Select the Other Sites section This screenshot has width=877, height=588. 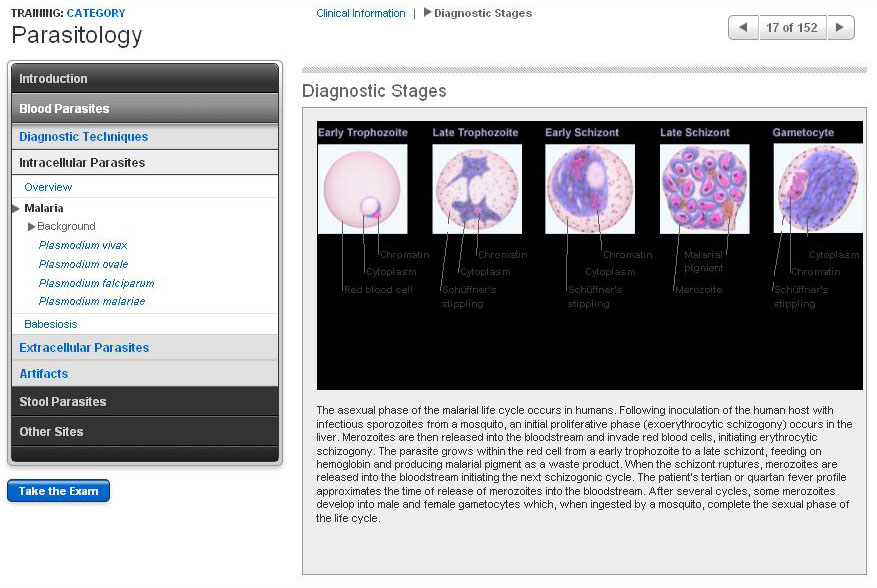[51, 432]
